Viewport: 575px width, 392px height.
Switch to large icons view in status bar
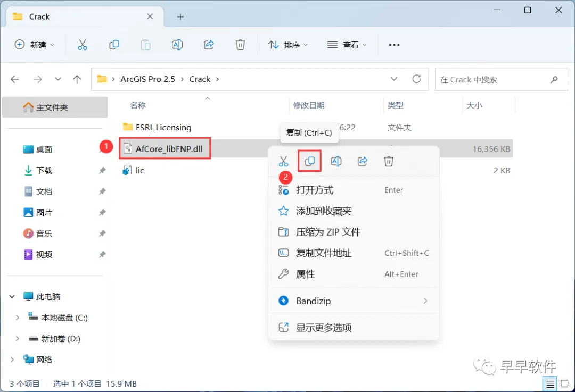(565, 384)
